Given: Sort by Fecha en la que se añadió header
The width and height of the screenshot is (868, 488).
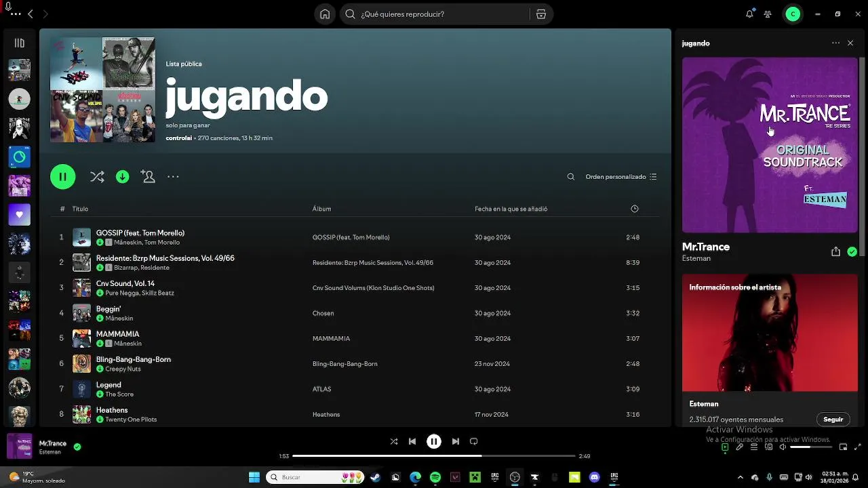Looking at the screenshot, I should (x=511, y=209).
